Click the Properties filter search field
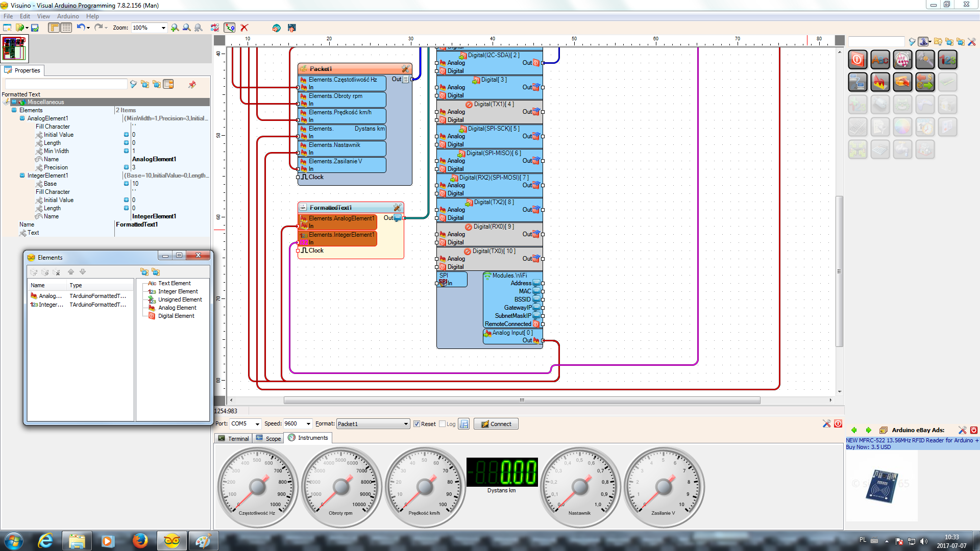The image size is (980, 551). coord(66,84)
